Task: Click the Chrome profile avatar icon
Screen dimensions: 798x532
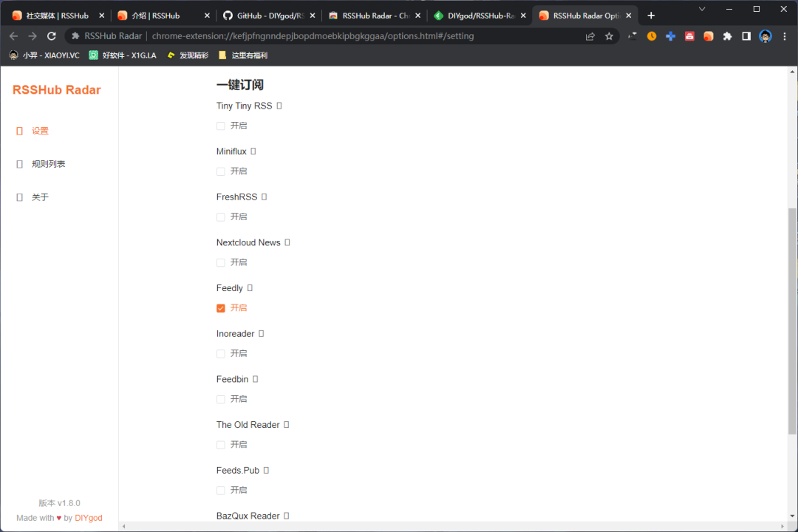Action: [765, 35]
